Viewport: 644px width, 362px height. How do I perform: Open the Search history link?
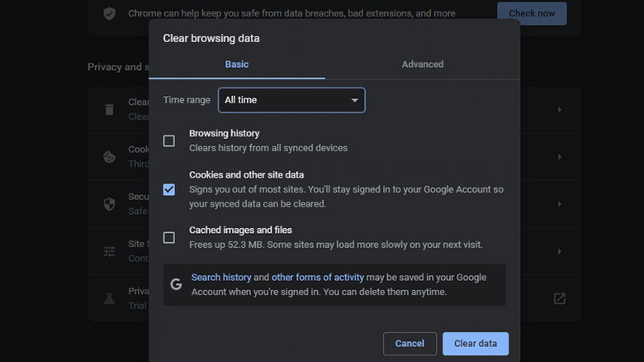coord(220,278)
